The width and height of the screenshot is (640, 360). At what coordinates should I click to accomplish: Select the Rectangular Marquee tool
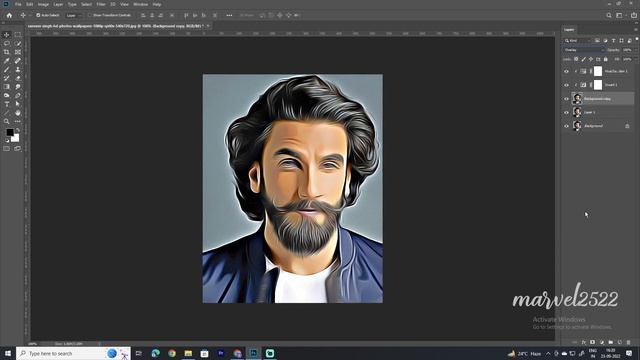18,35
